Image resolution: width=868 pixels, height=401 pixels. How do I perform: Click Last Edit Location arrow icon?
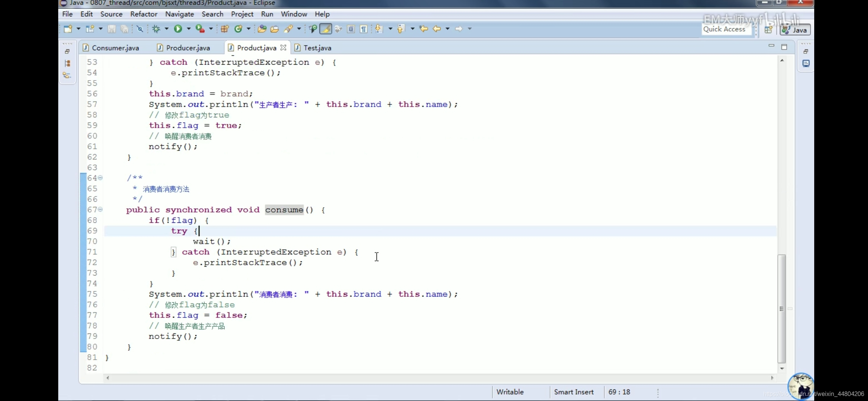coord(423,29)
